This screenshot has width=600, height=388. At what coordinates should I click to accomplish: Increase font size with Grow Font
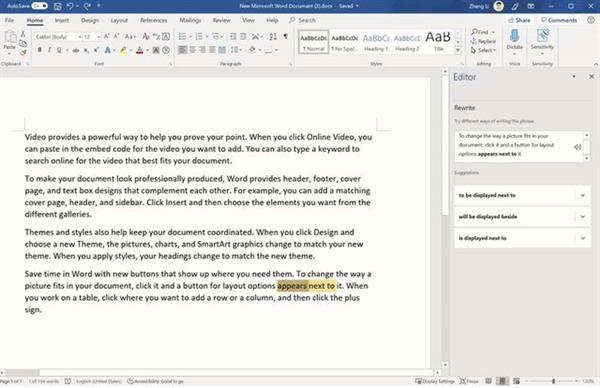(x=107, y=36)
